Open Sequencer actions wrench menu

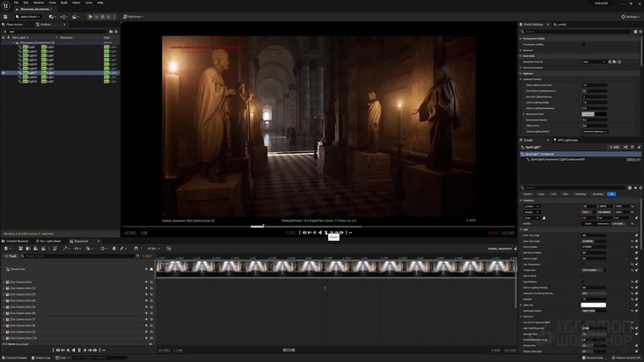pos(66,249)
